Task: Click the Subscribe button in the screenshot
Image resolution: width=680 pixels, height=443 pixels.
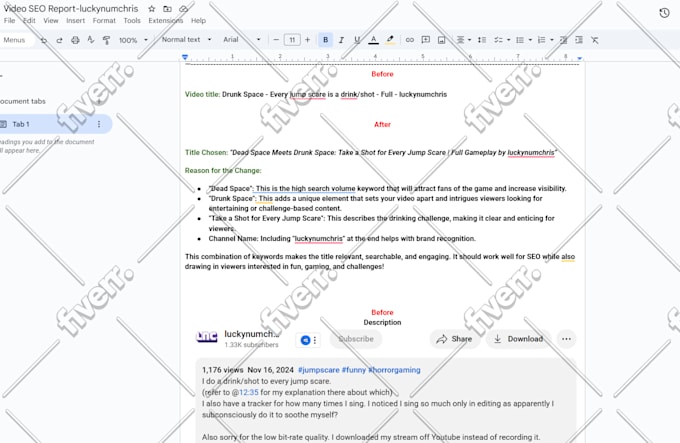Action: click(356, 339)
